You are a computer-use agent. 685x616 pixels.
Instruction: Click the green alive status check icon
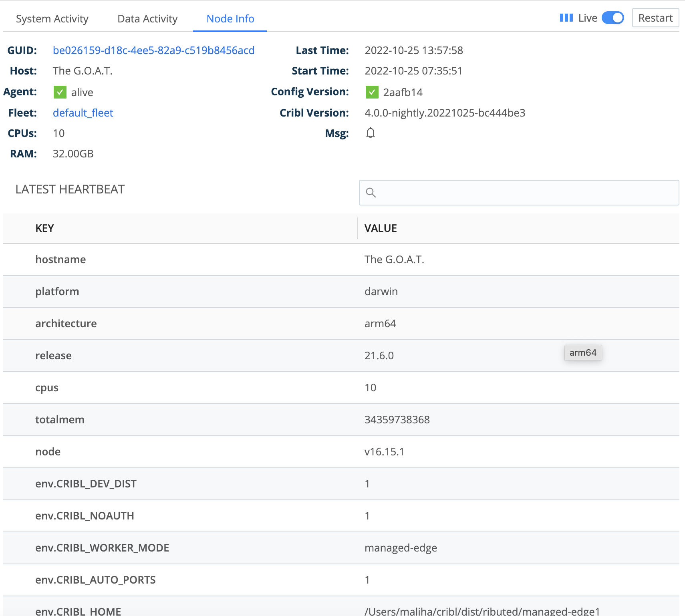pos(60,92)
